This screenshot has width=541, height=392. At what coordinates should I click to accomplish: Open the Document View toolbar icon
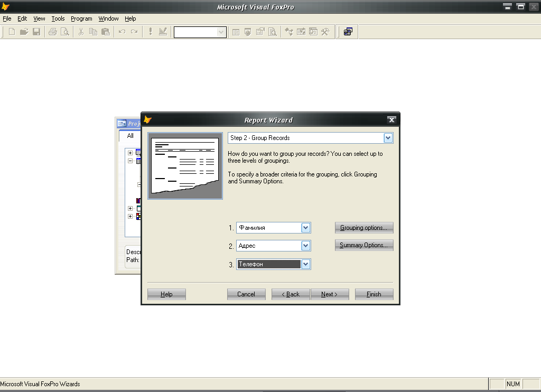click(273, 32)
